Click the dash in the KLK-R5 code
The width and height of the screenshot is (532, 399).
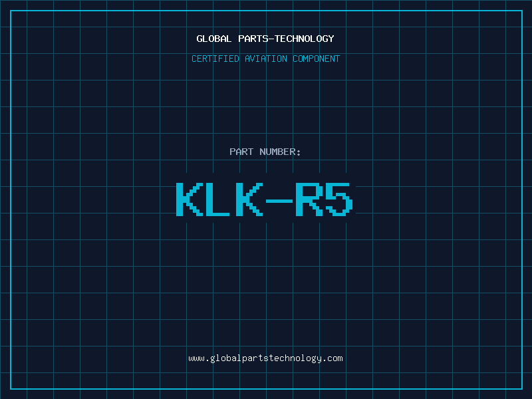(279, 199)
